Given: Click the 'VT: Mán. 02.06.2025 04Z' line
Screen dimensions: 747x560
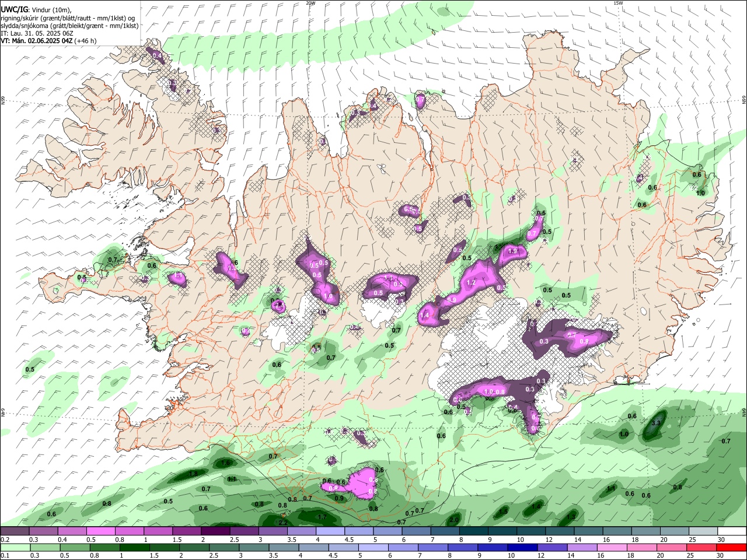Looking at the screenshot, I should tap(36, 41).
